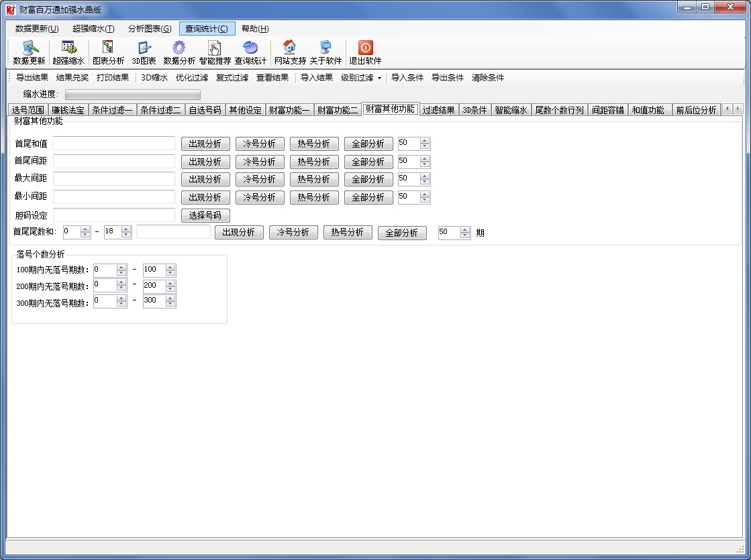This screenshot has height=560, width=751.
Task: Open the 超强缩水 tool icon
Action: point(68,48)
